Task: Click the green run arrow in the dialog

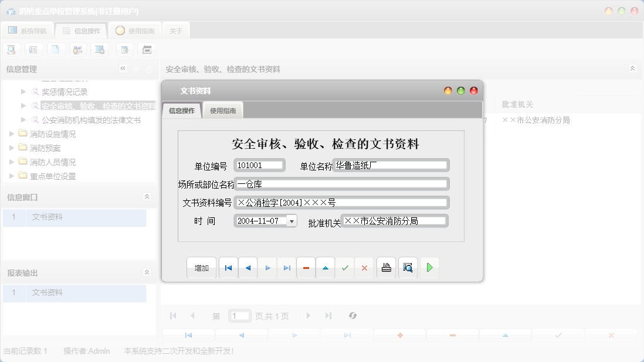Action: click(x=429, y=268)
